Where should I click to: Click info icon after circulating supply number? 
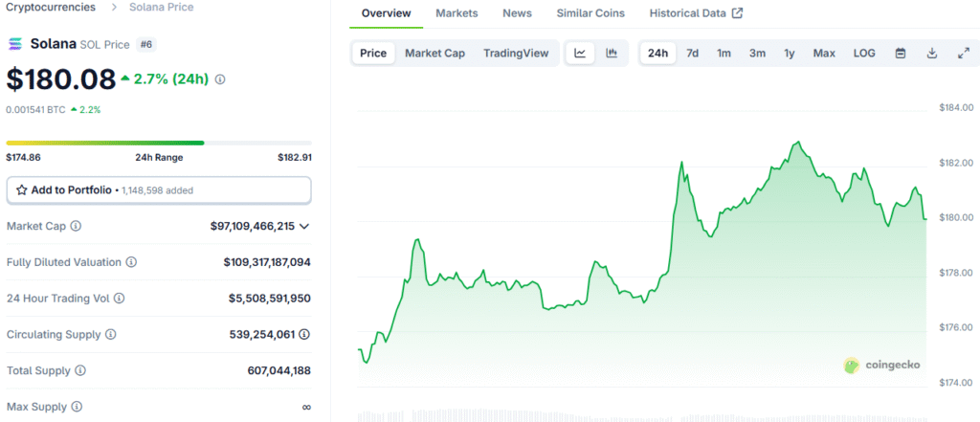pyautogui.click(x=304, y=335)
